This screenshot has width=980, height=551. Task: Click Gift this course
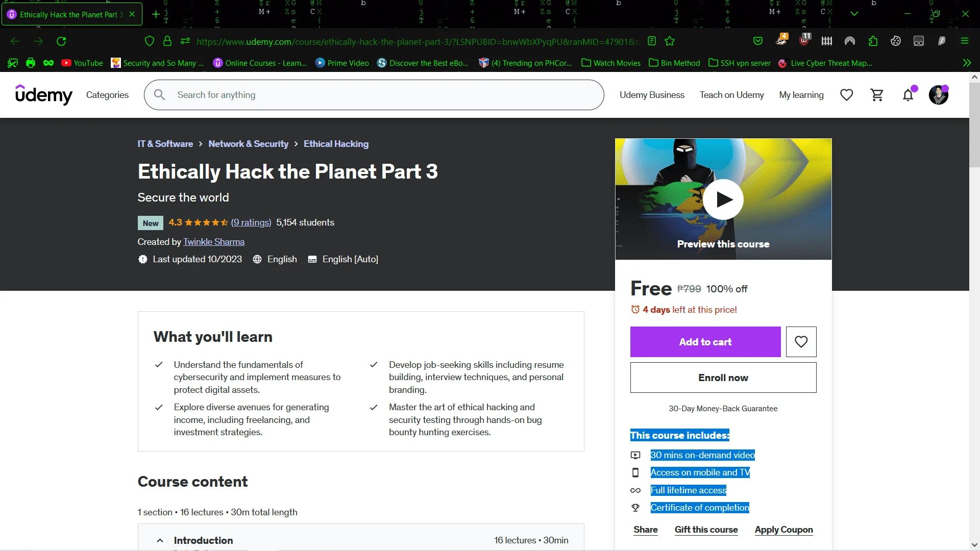(x=706, y=530)
